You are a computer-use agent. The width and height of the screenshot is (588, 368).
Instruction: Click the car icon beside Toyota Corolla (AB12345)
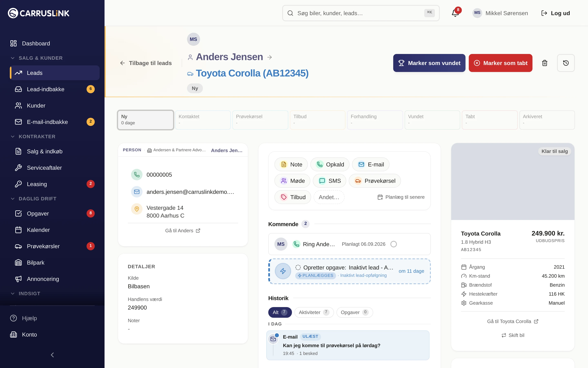[190, 74]
